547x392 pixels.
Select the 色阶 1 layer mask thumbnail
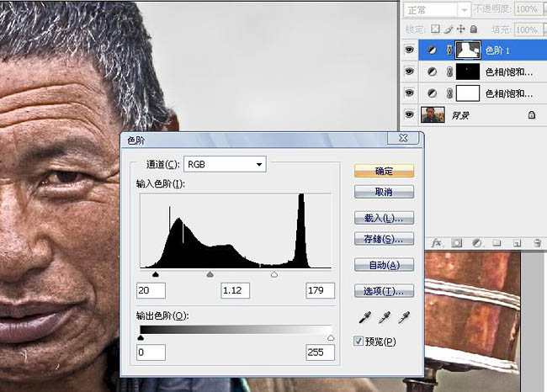point(466,50)
